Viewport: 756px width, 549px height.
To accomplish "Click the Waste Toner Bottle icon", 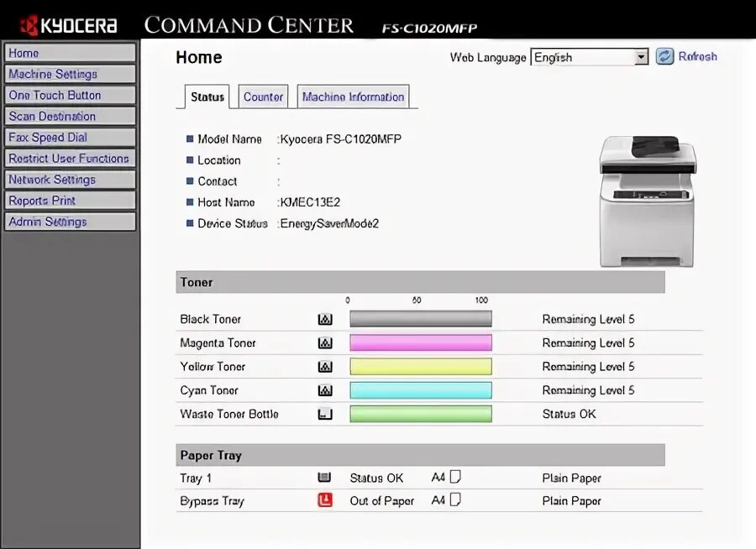I will pyautogui.click(x=325, y=414).
